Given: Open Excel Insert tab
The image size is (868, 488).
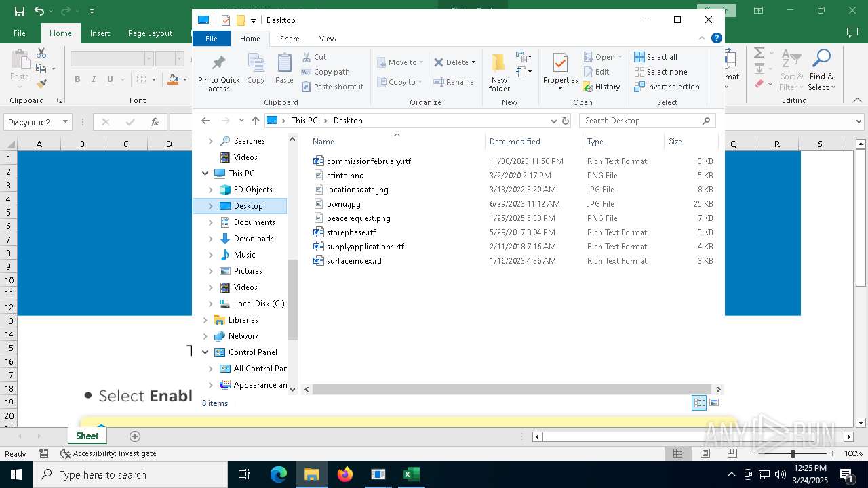Looking at the screenshot, I should (x=100, y=33).
